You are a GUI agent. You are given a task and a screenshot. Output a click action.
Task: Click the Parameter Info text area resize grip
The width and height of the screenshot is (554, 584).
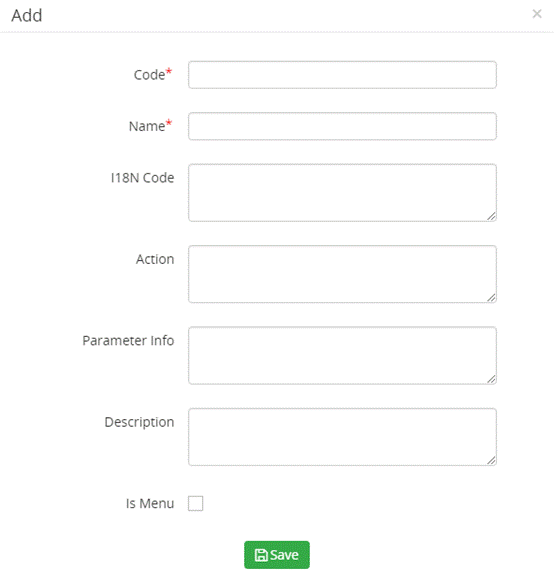coord(491,379)
